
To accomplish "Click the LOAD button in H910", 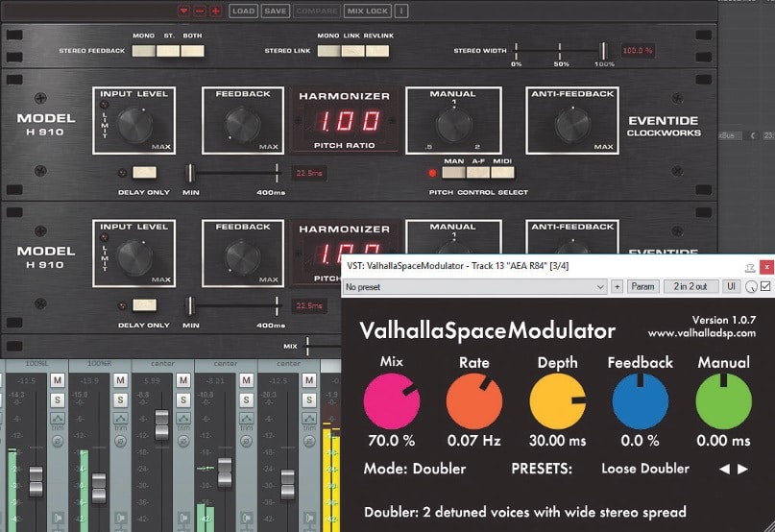I will pos(243,11).
